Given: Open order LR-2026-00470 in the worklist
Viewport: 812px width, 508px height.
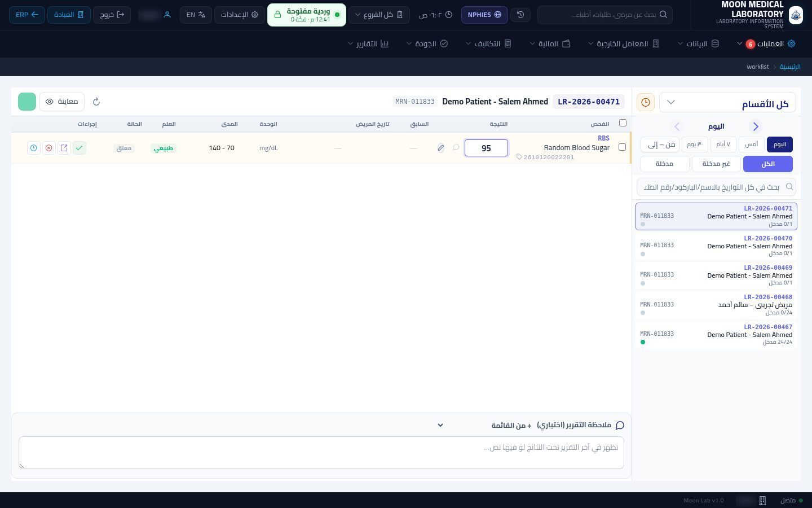Looking at the screenshot, I should pos(716,246).
